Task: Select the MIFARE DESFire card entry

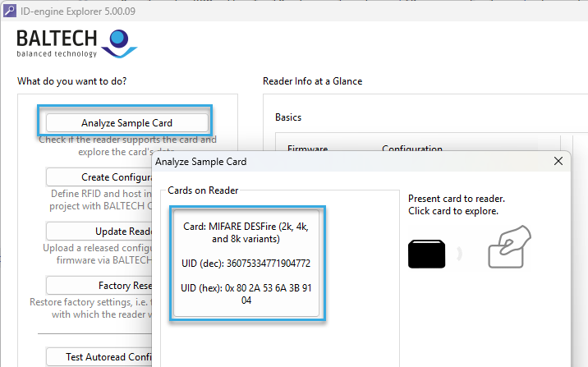Action: click(x=246, y=264)
